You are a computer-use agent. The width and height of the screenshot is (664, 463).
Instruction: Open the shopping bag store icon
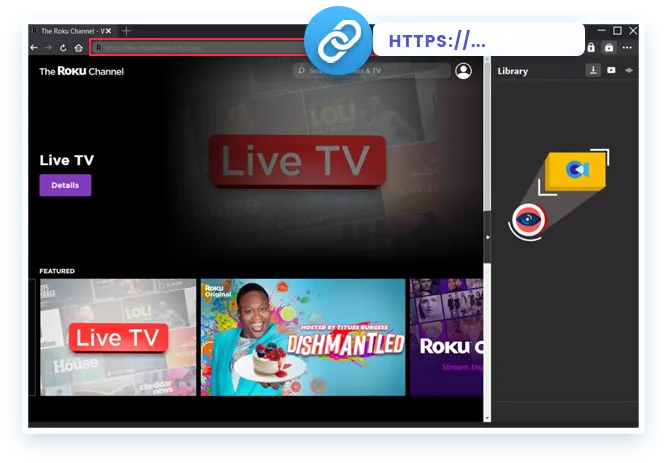(609, 47)
